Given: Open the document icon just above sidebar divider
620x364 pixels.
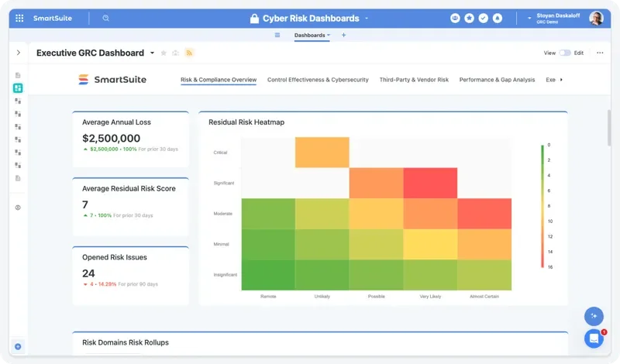Looking at the screenshot, I should 18,178.
